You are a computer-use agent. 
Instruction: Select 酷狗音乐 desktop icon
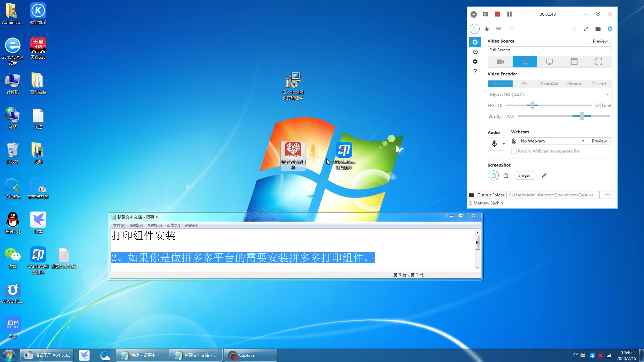click(x=38, y=13)
